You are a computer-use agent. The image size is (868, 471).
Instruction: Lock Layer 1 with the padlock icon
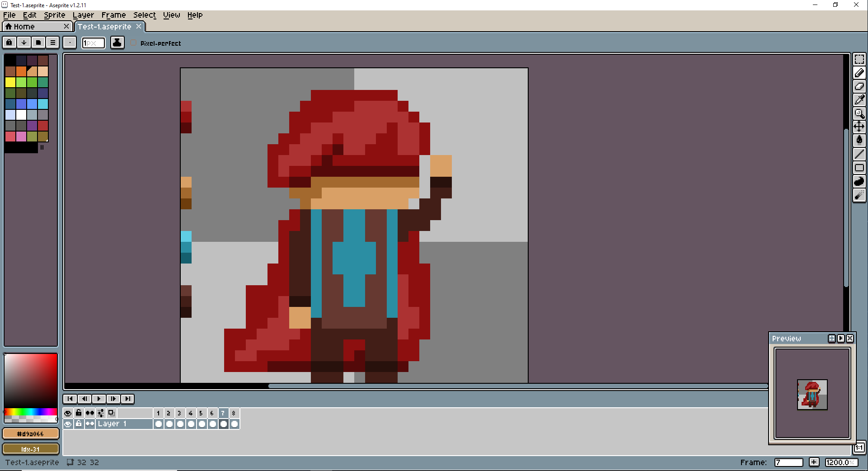pos(79,424)
